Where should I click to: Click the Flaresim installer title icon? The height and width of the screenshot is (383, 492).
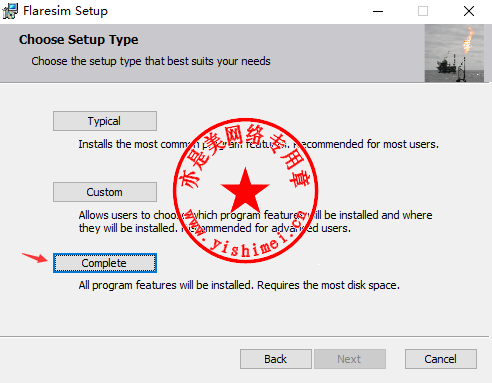coord(10,11)
